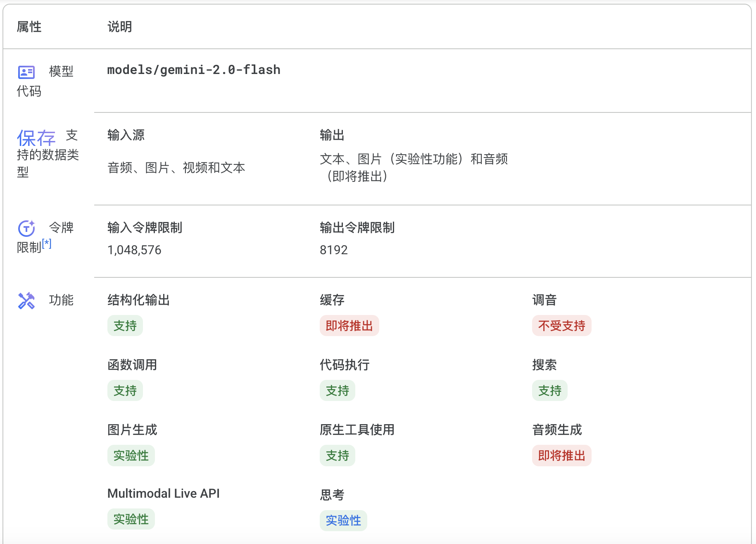Viewport: 756px width, 544px height.
Task: Click the 支持 badge under 原生工具使用
Action: pyautogui.click(x=337, y=456)
